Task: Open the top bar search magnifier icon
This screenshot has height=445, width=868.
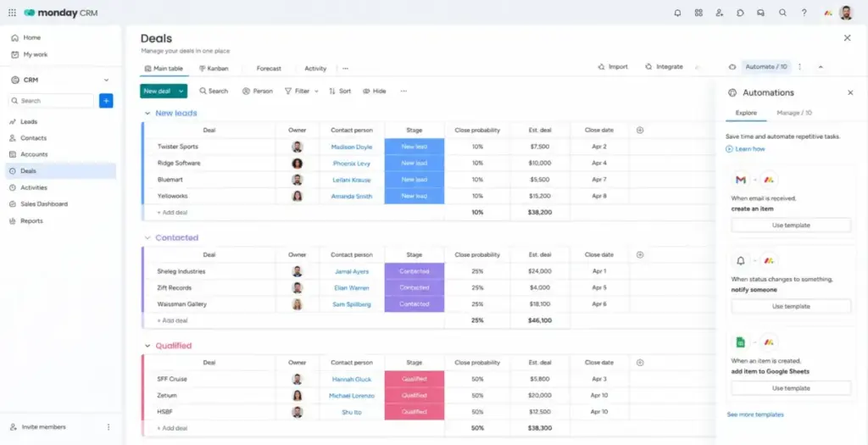Action: pos(782,13)
